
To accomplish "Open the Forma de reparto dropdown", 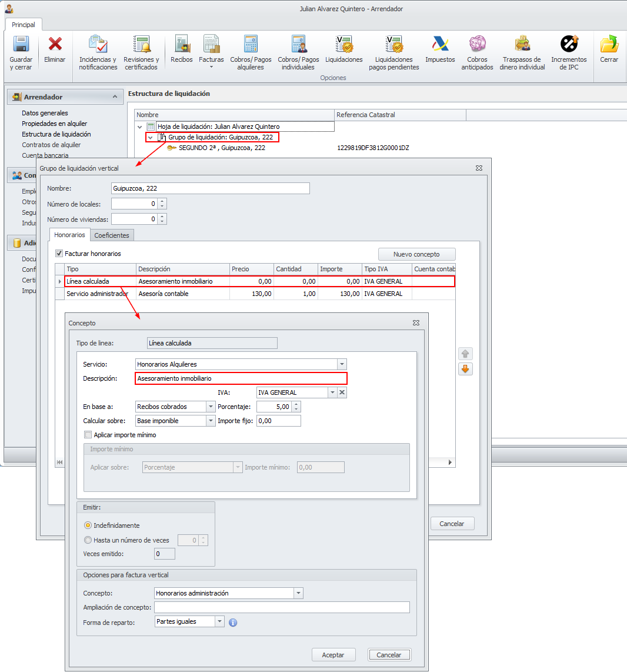I will tap(219, 621).
